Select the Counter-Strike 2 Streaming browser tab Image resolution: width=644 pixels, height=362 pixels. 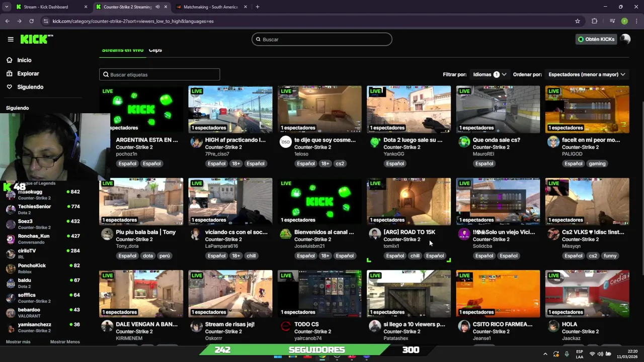pyautogui.click(x=131, y=7)
